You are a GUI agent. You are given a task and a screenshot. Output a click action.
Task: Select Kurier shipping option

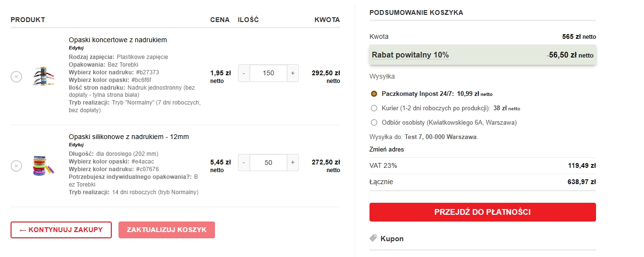(x=374, y=108)
